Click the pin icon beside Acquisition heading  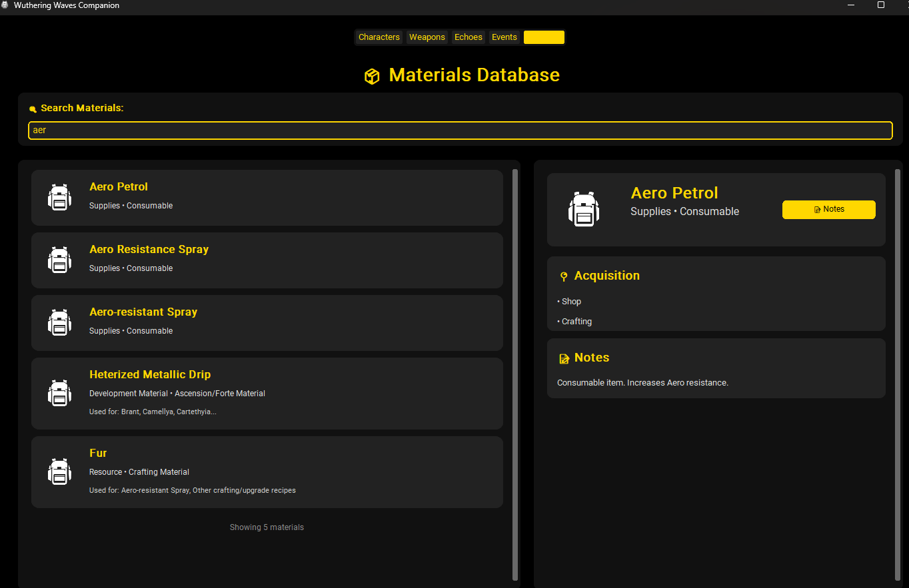pos(564,276)
